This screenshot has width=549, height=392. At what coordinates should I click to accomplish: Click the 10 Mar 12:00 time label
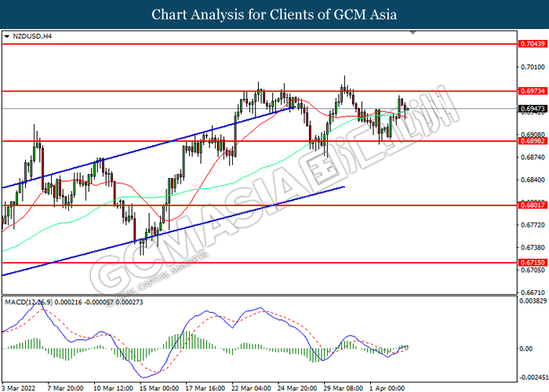tap(113, 388)
